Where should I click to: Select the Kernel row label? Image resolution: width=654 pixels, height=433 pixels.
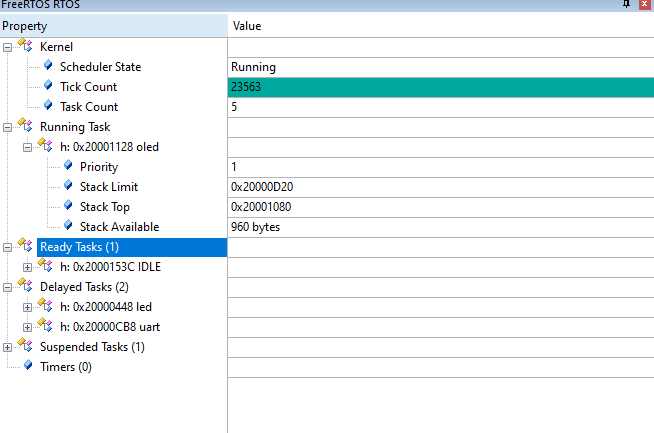[x=56, y=47]
